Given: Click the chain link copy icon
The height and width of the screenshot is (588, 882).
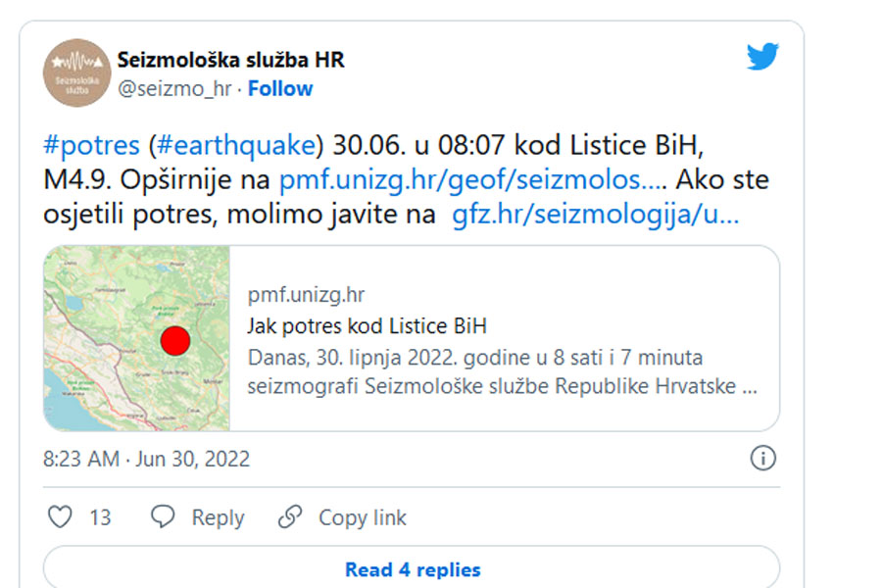Looking at the screenshot, I should click(290, 516).
